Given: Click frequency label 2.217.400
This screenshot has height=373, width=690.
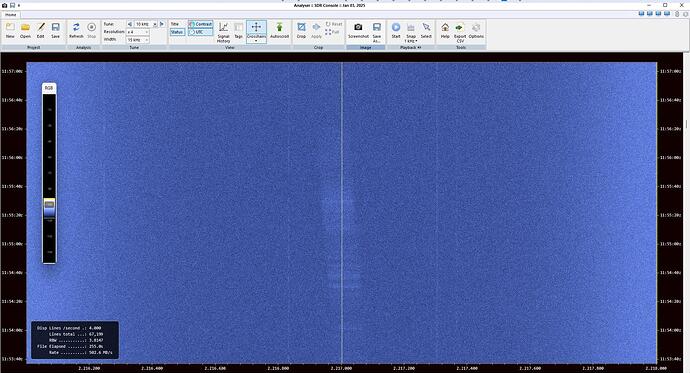Looking at the screenshot, I should point(467,368).
